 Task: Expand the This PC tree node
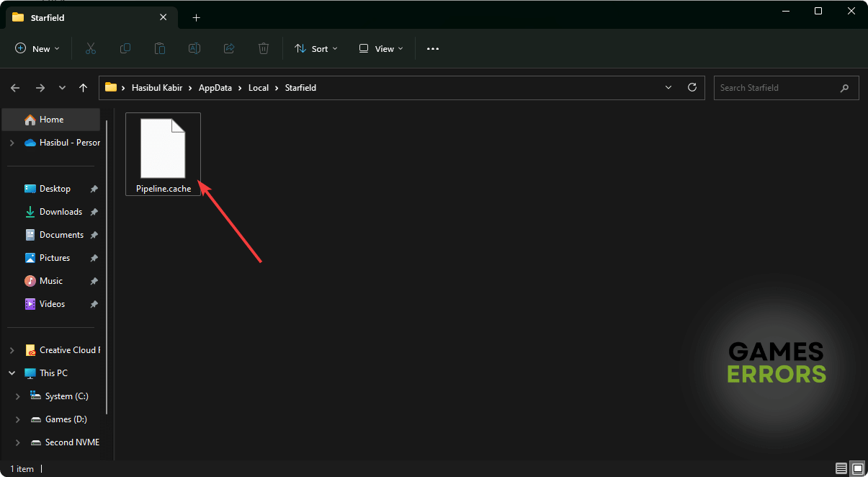point(12,373)
